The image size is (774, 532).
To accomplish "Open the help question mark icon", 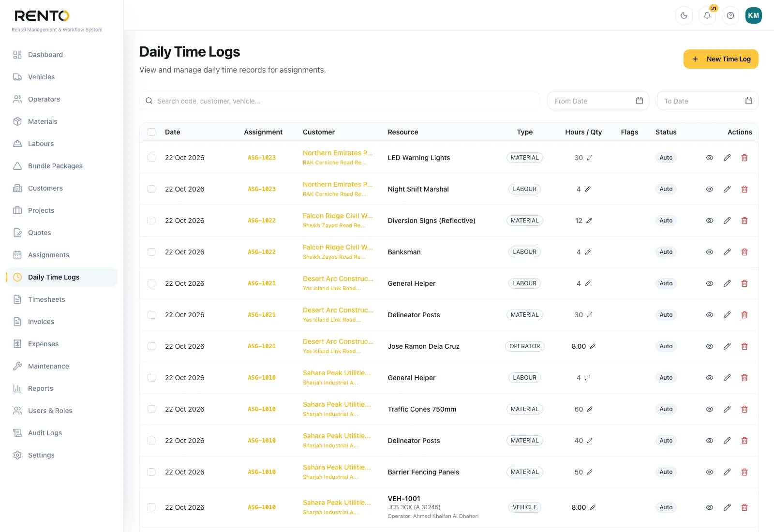I will point(730,15).
